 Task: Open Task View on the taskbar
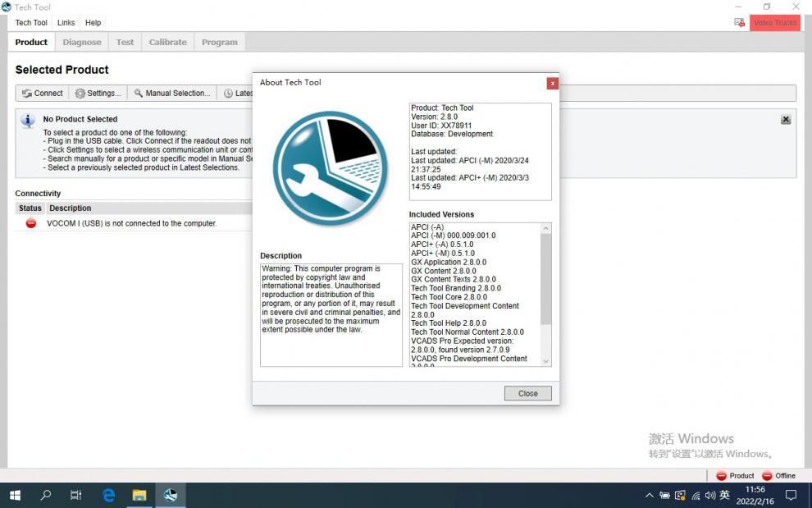(x=75, y=495)
